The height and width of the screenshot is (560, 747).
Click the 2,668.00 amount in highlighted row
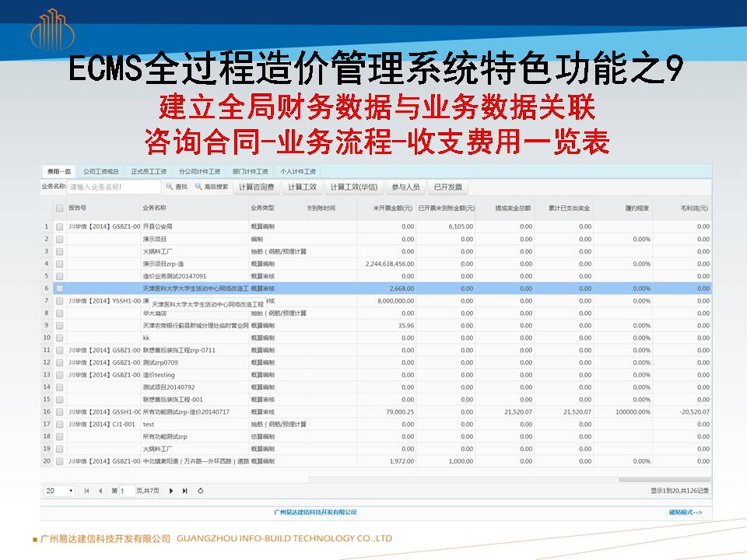[x=402, y=289]
